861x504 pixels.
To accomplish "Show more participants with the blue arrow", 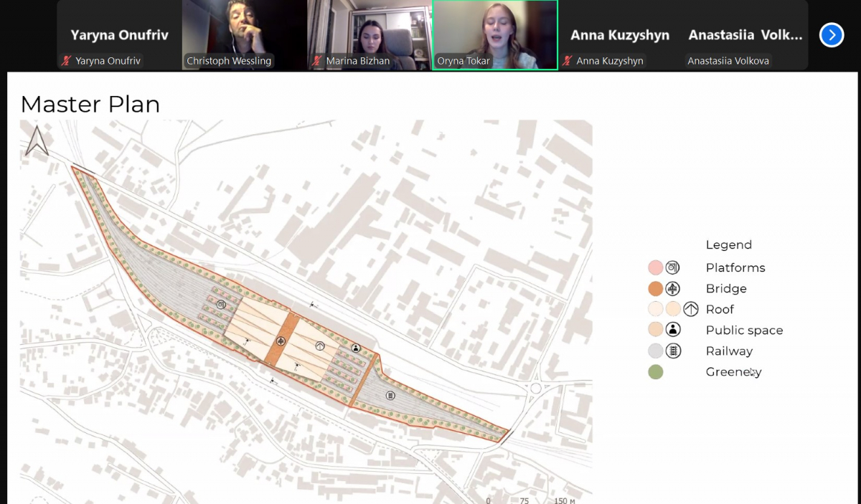I will click(831, 34).
